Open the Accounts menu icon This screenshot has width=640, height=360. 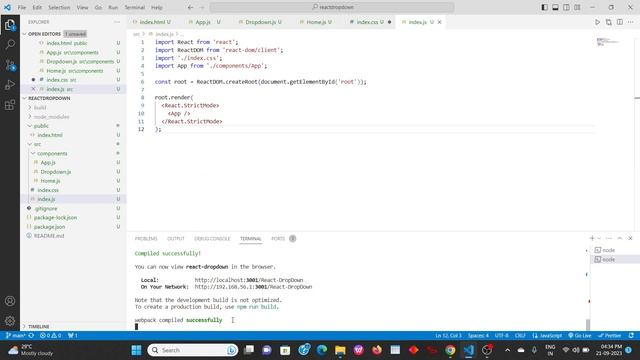click(x=10, y=301)
